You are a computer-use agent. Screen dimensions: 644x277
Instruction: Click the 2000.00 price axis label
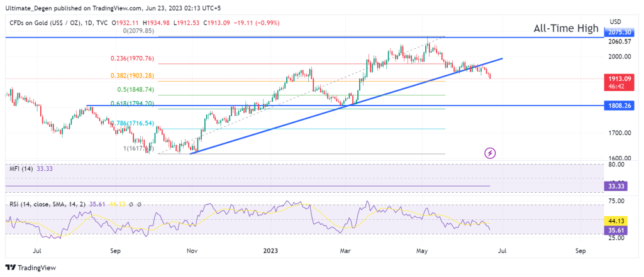(x=619, y=57)
